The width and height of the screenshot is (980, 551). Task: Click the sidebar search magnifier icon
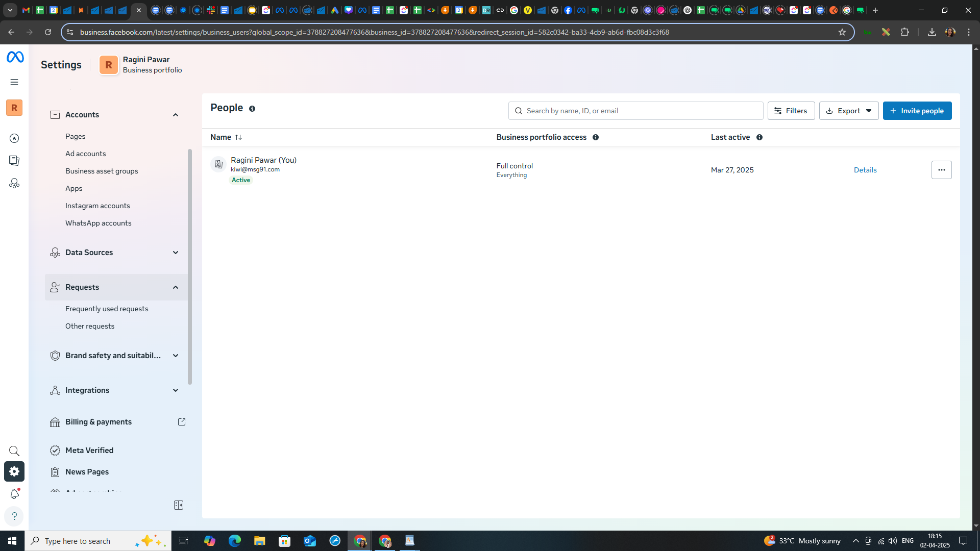14,451
